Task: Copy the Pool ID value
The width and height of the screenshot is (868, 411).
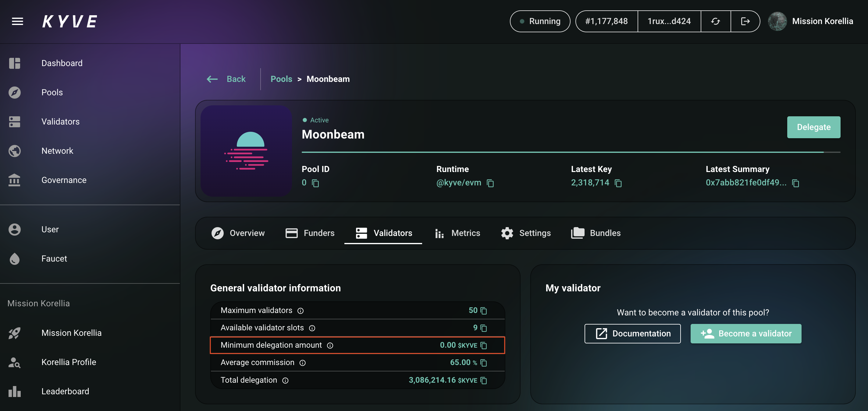Action: [315, 183]
